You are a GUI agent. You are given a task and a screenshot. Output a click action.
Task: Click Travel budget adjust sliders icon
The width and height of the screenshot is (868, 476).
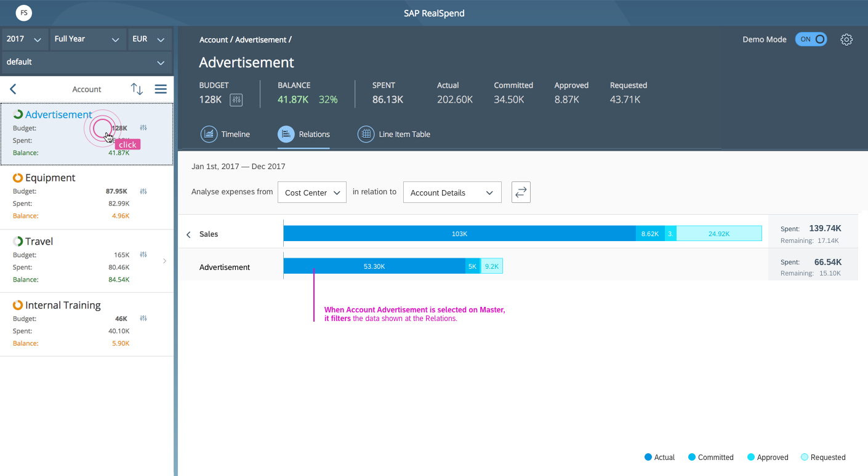(x=143, y=255)
